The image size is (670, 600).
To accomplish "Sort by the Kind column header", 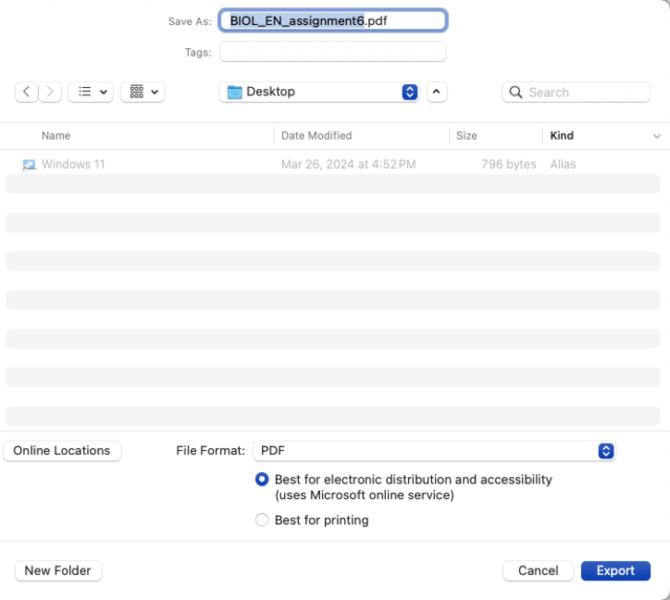I will tap(562, 135).
